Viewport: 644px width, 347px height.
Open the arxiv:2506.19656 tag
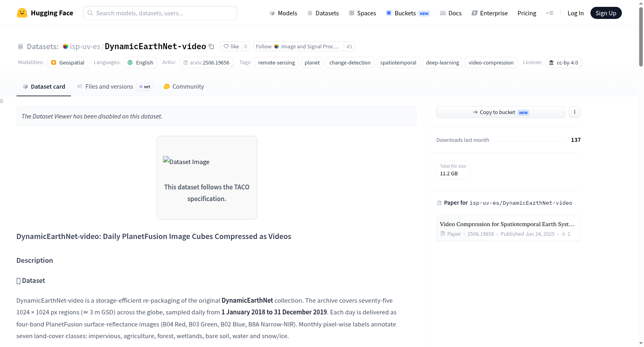pos(206,62)
